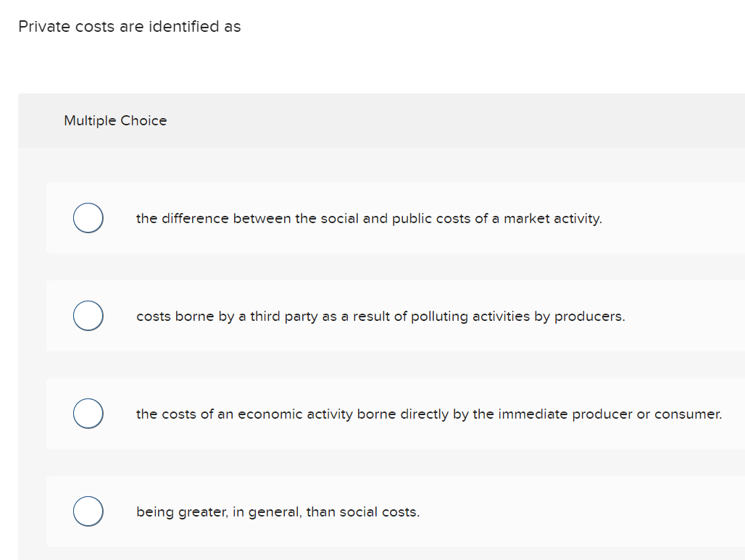Select the radio button for 'being greater than social costs'
This screenshot has height=560, width=745.
click(88, 511)
